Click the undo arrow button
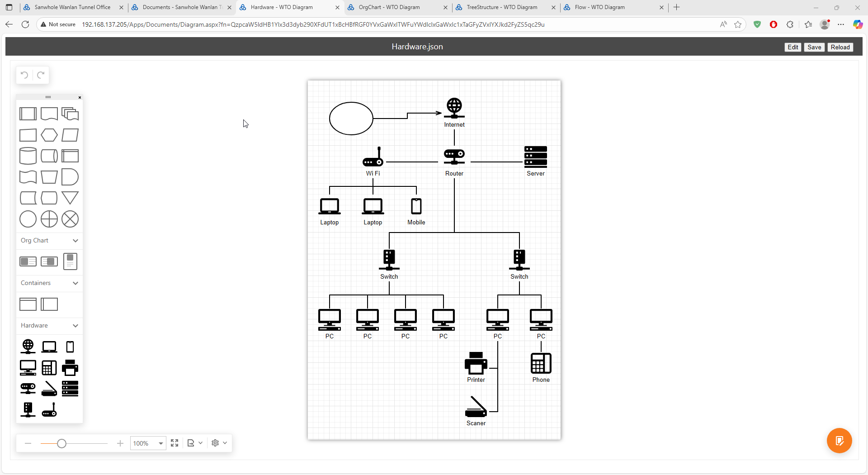Viewport: 868px width, 475px height. (x=25, y=75)
